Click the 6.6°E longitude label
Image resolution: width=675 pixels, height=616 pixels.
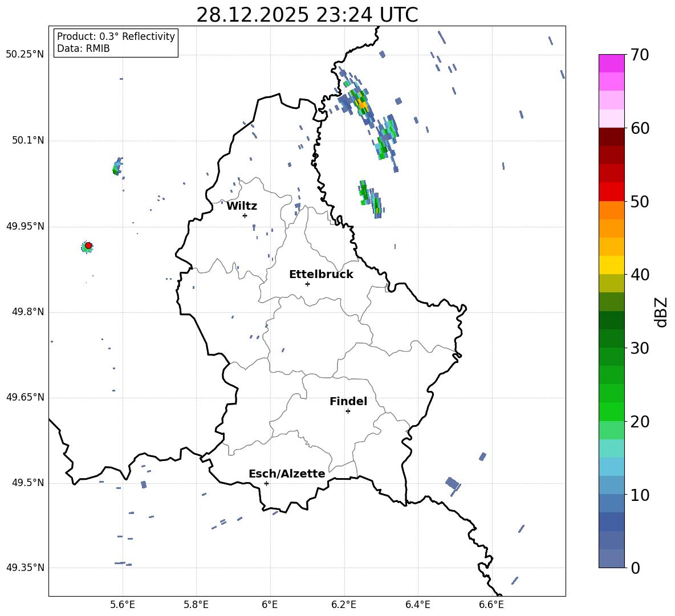pyautogui.click(x=491, y=605)
